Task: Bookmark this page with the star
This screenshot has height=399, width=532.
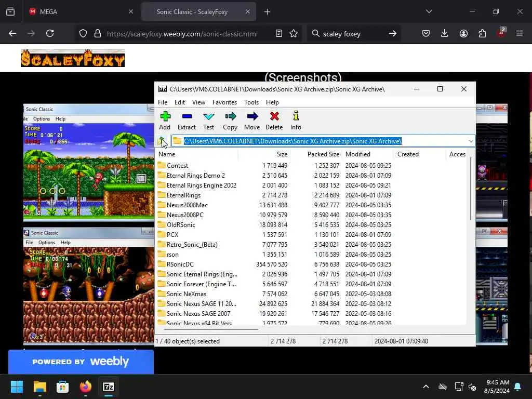Action: [294, 34]
